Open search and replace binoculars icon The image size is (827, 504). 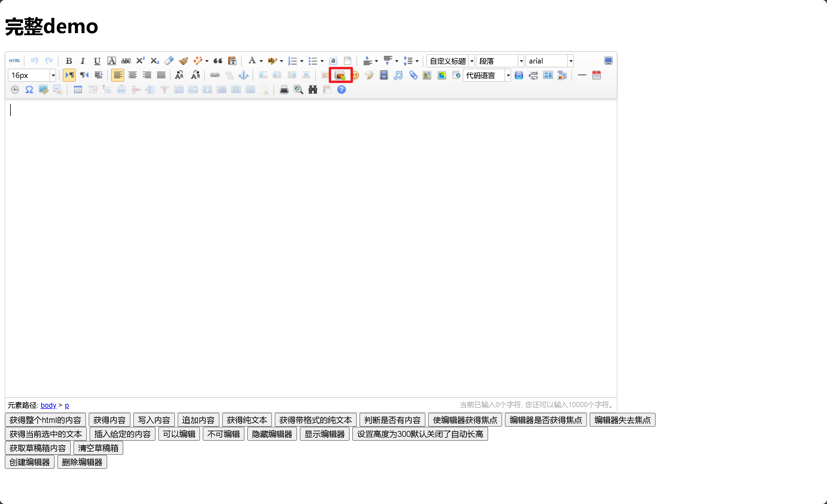pos(313,89)
